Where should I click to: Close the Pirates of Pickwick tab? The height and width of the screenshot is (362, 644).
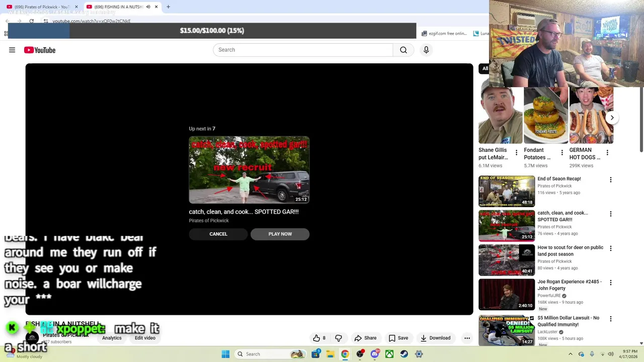(76, 7)
